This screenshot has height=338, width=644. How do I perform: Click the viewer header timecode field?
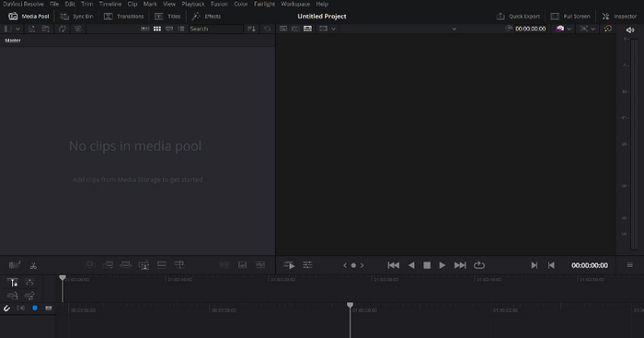click(x=530, y=29)
